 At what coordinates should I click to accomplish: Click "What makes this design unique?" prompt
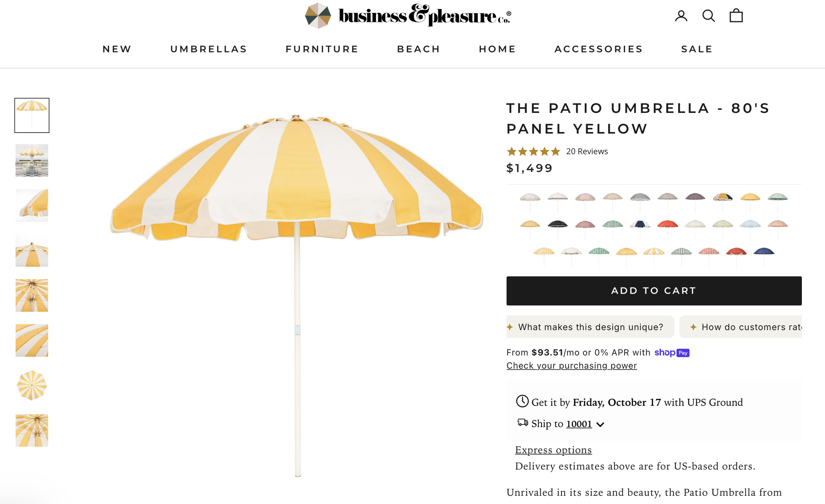click(590, 327)
